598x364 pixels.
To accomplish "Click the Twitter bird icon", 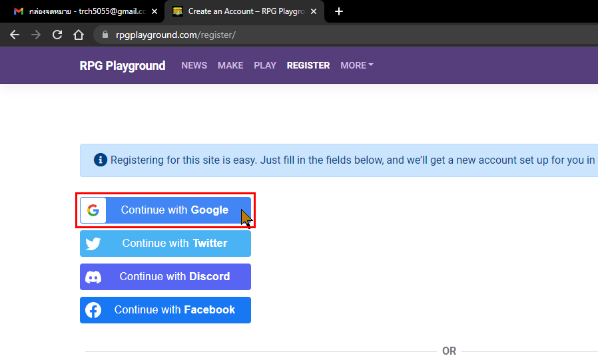I will tap(93, 244).
